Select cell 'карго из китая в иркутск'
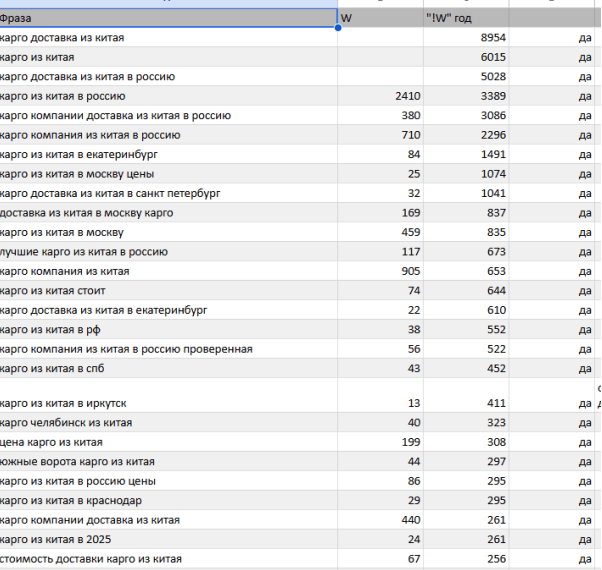Screen dimensions: 602x570 point(169,395)
